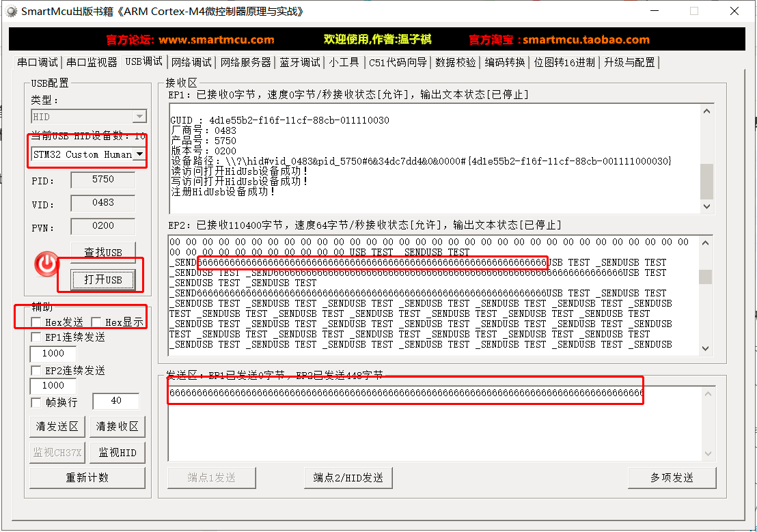The image size is (757, 532).
Task: Click the red power icon in USB panel
Action: 45,265
